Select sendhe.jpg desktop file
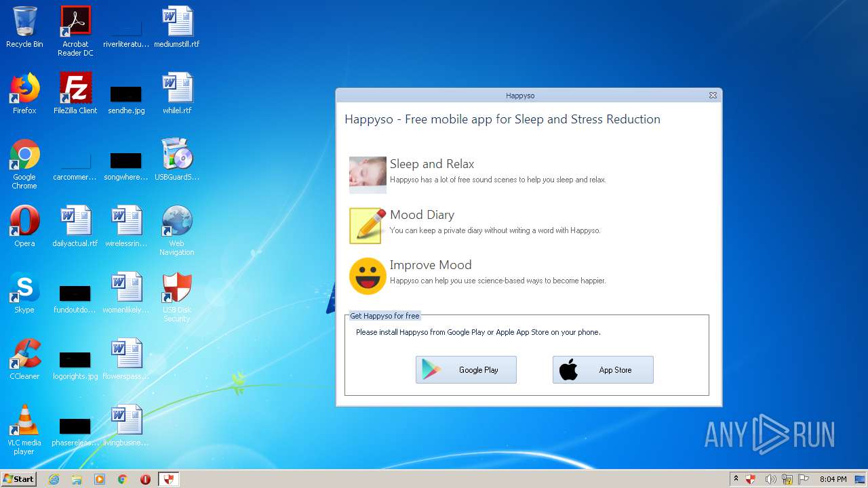868x488 pixels. pyautogui.click(x=126, y=99)
